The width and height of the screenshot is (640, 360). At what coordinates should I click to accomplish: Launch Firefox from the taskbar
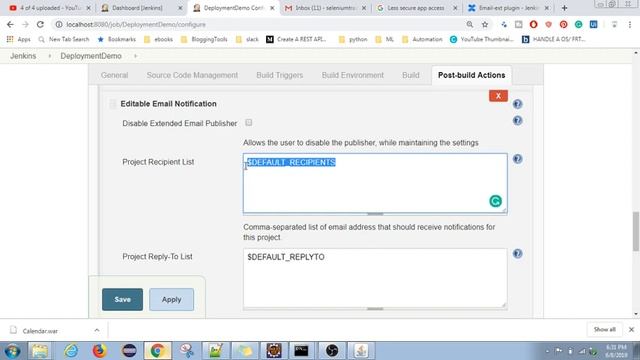99,351
